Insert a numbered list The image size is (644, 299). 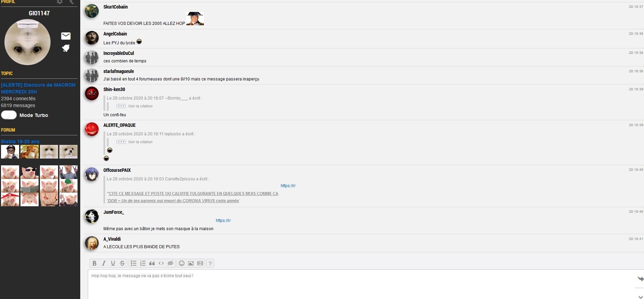[x=143, y=263]
